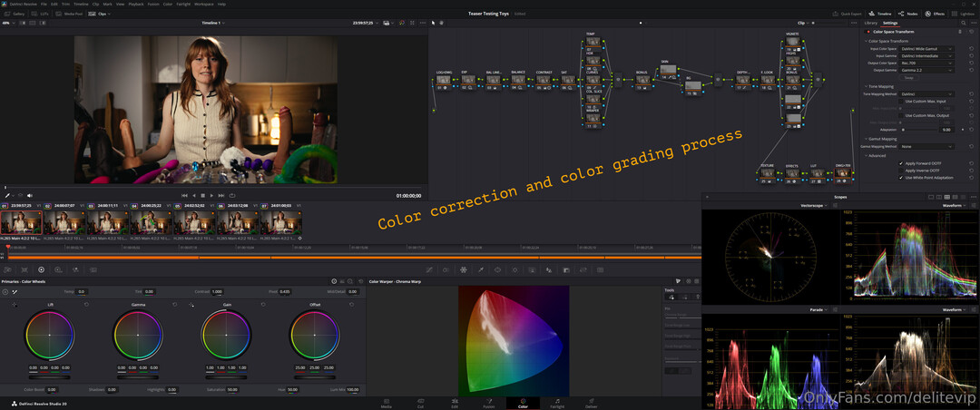Viewport: 980px width, 410px height.
Task: Reset the Lift color wheel
Action: (87, 305)
